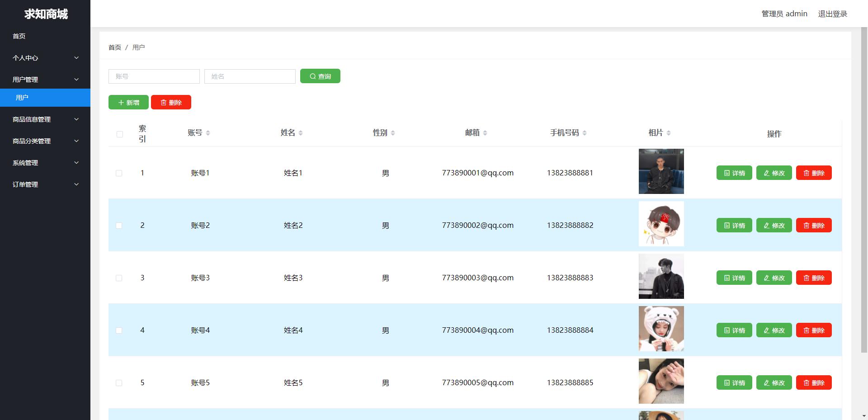Expand the 订单管理 sidebar menu
The height and width of the screenshot is (420, 868).
[45, 184]
